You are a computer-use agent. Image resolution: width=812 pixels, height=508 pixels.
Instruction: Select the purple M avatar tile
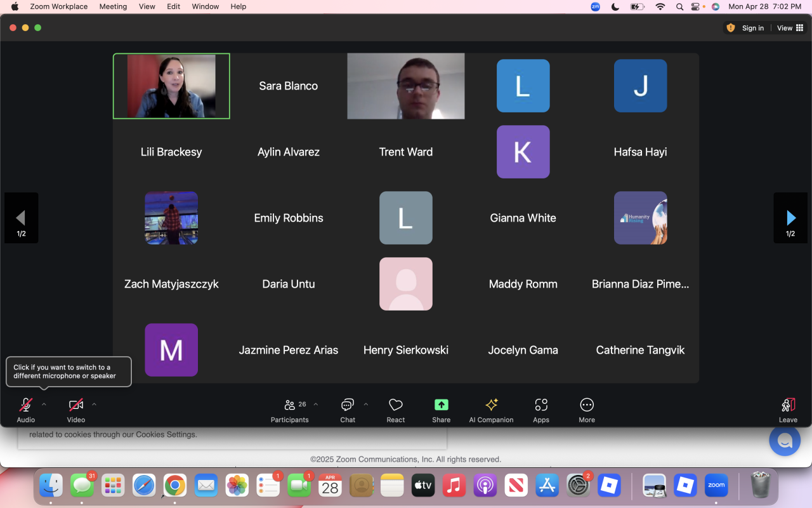tap(171, 350)
